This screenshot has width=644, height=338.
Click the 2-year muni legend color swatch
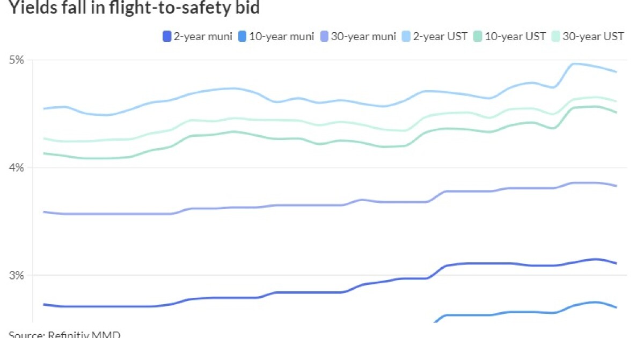tap(167, 36)
